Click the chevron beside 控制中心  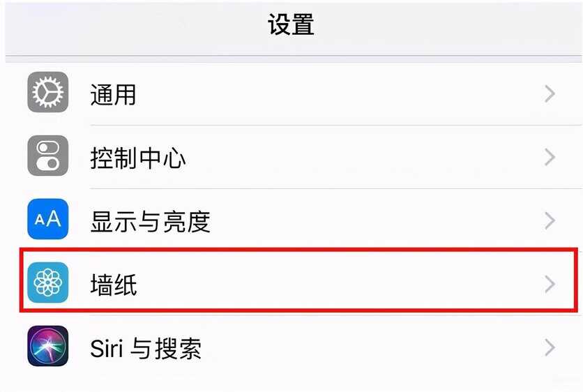point(550,157)
